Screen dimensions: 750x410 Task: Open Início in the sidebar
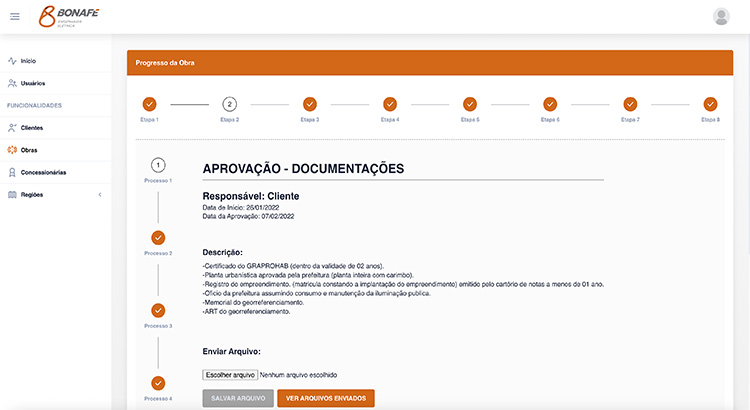28,61
